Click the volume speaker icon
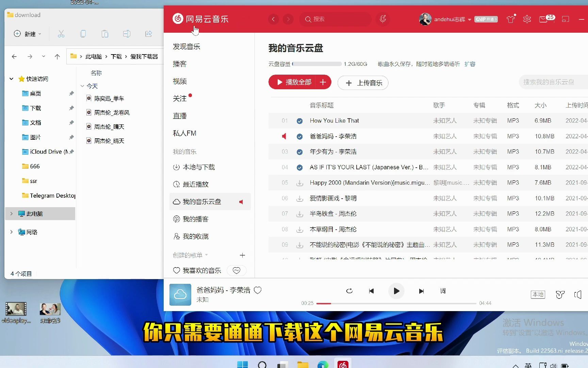This screenshot has height=368, width=588. coord(578,294)
